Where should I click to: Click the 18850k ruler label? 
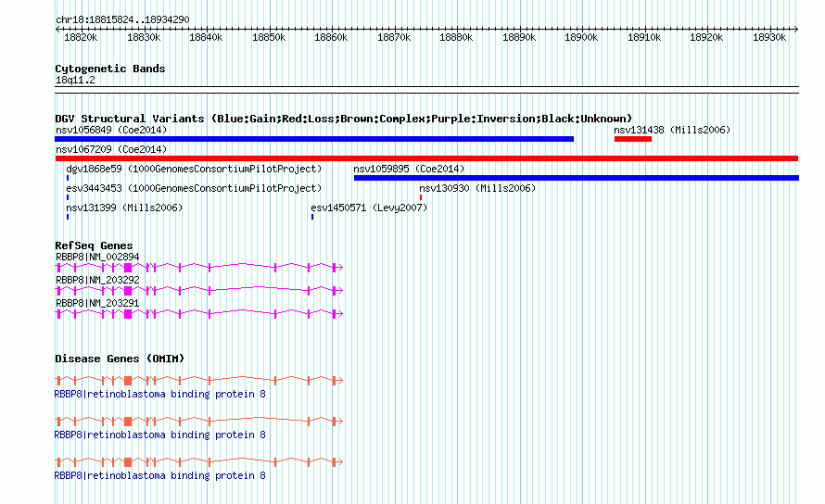click(x=269, y=37)
